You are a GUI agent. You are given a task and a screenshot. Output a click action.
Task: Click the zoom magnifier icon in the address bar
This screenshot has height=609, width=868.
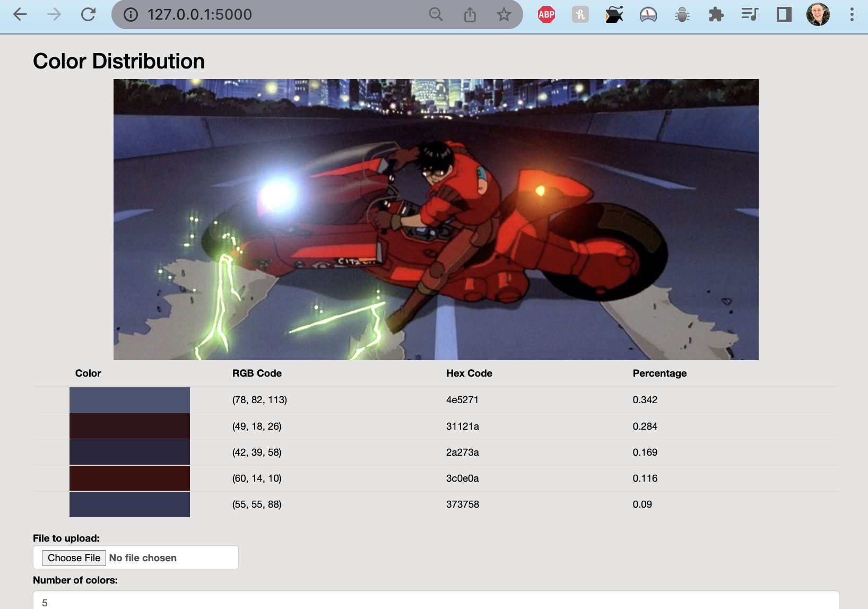(436, 14)
